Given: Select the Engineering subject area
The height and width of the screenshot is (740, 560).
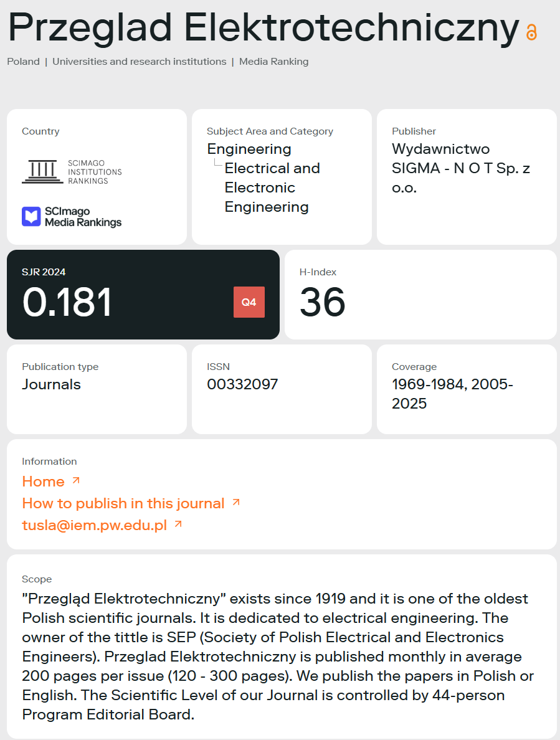Looking at the screenshot, I should [x=249, y=149].
